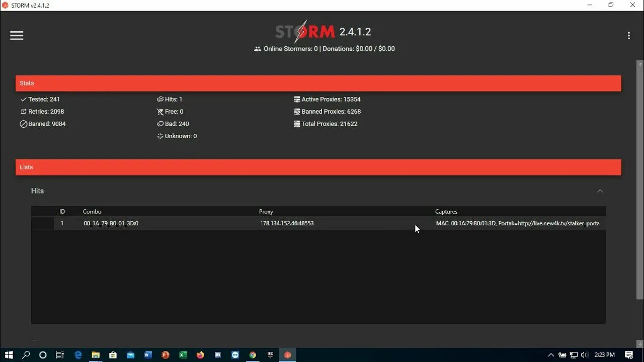Click the Proxy column header

266,212
